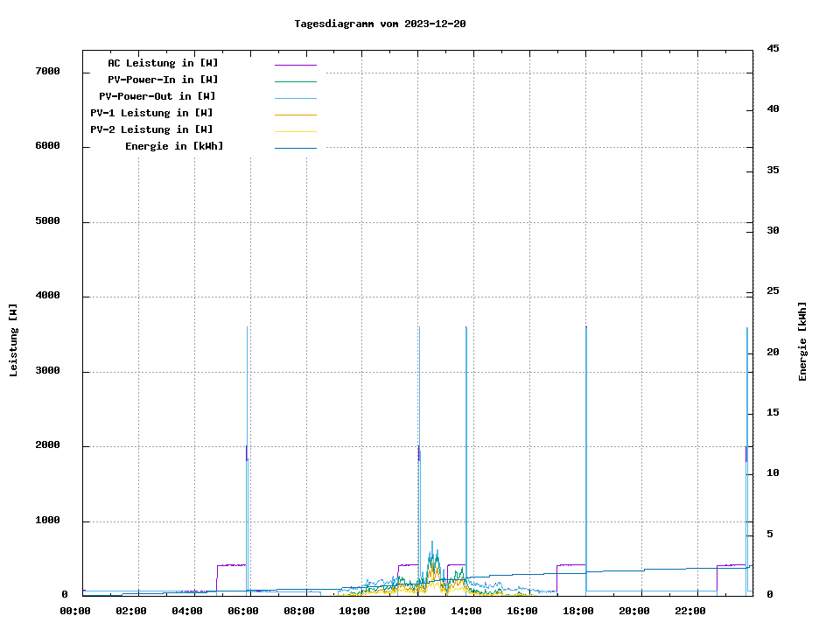This screenshot has height=630, width=840.
Task: Click the 18:00 time axis label
Action: (x=578, y=611)
